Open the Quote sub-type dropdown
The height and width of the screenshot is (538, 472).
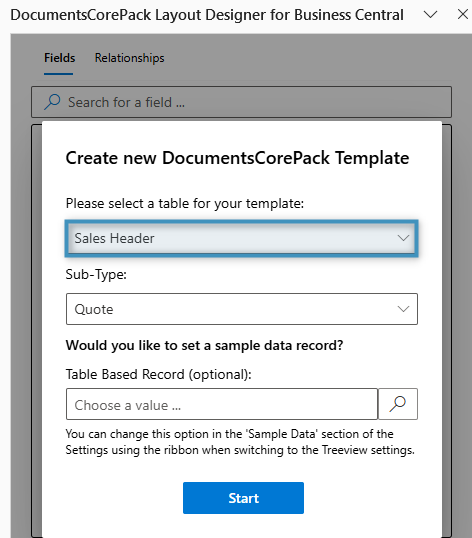tap(242, 309)
